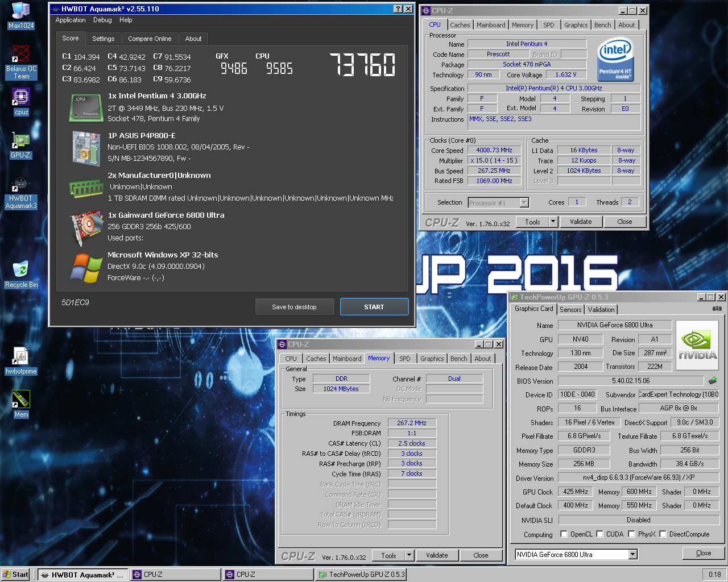Click Core Speed value 4008.73 MHz
The width and height of the screenshot is (728, 582).
(x=494, y=150)
